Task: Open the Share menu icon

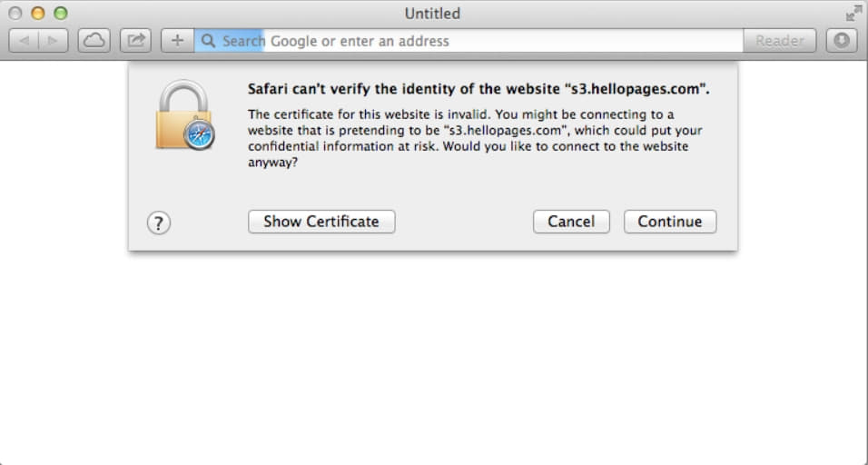Action: point(135,41)
